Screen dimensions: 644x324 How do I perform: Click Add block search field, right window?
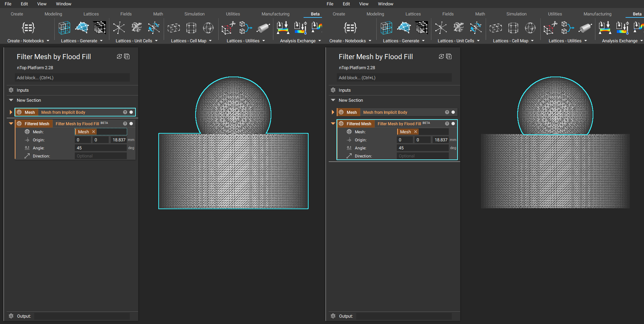(394, 78)
